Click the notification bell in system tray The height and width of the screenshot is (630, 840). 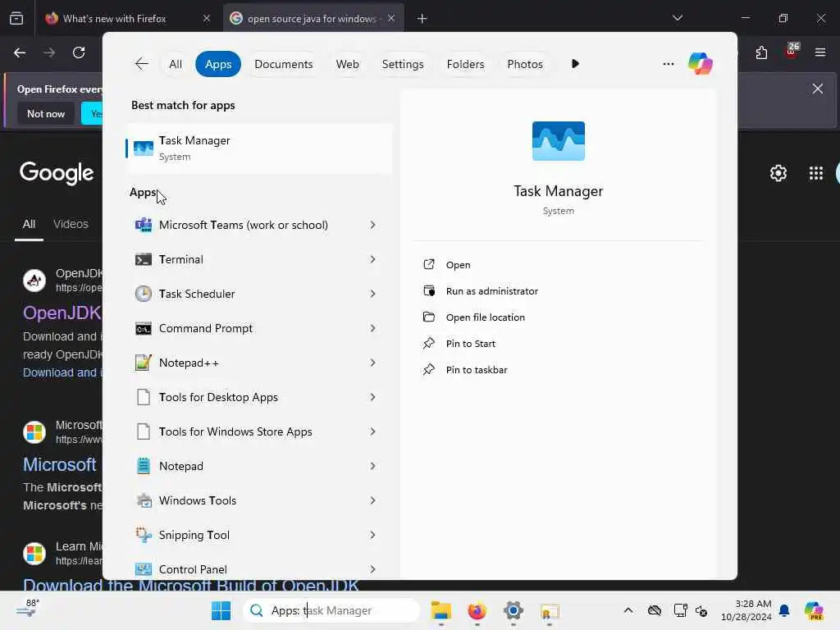coord(784,610)
